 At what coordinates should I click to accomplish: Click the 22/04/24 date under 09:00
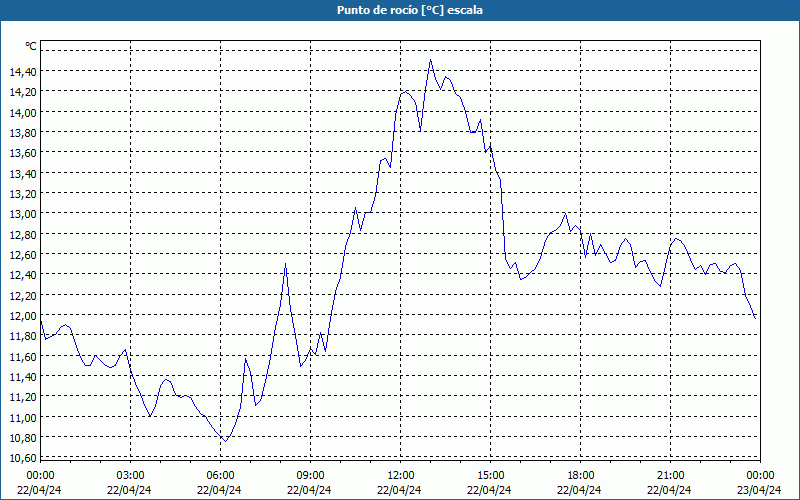309,490
